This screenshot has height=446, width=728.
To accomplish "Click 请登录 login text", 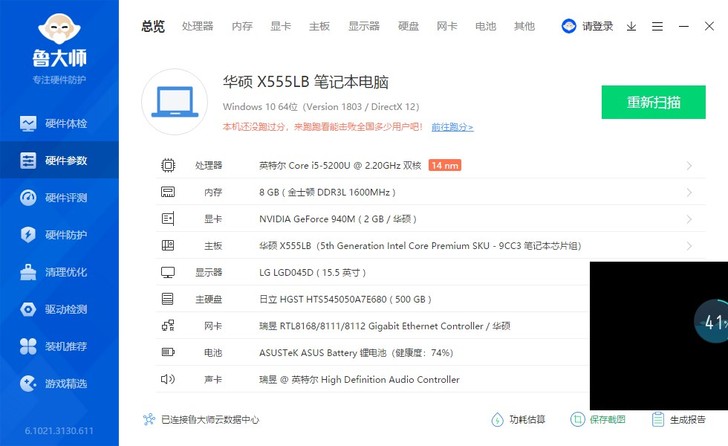I will point(598,26).
